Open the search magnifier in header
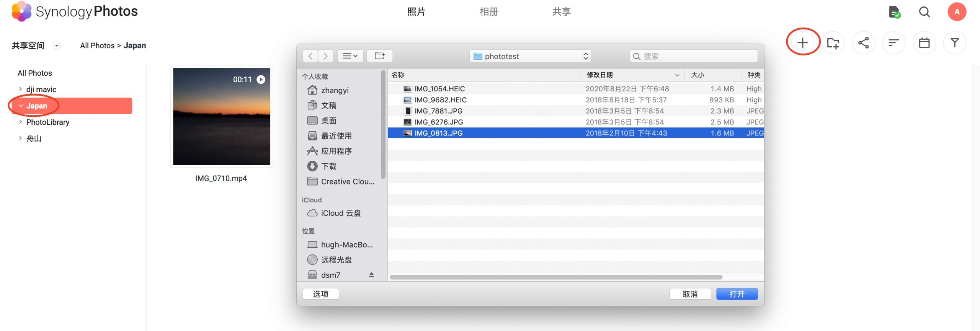 point(924,12)
